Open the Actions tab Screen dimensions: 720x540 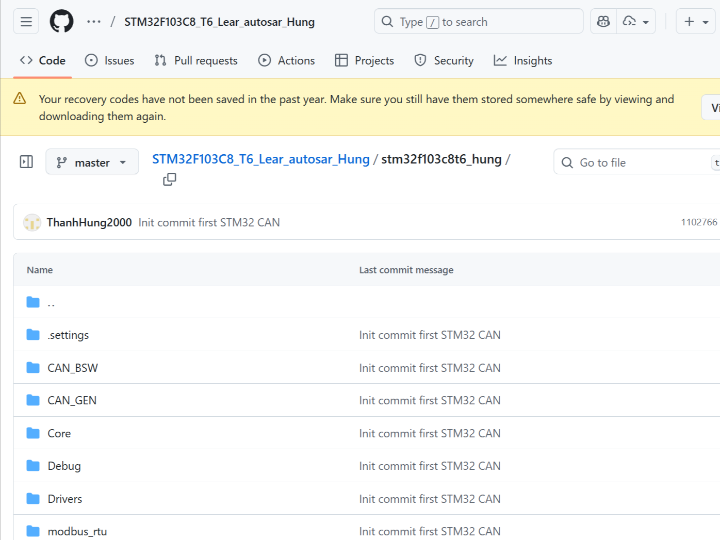[286, 61]
